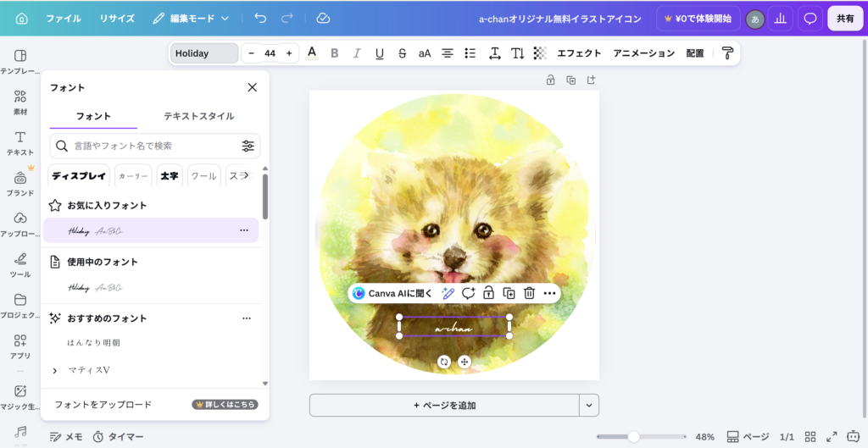Open more options in the floating toolbar

tap(549, 293)
